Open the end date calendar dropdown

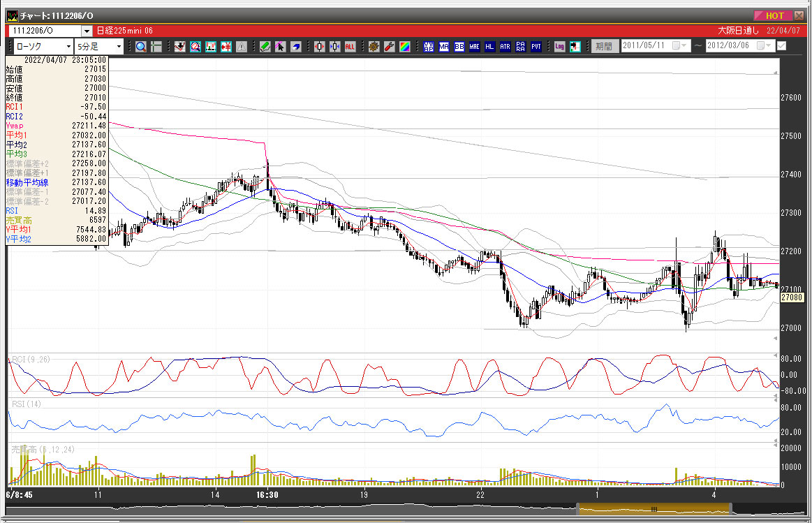point(764,45)
